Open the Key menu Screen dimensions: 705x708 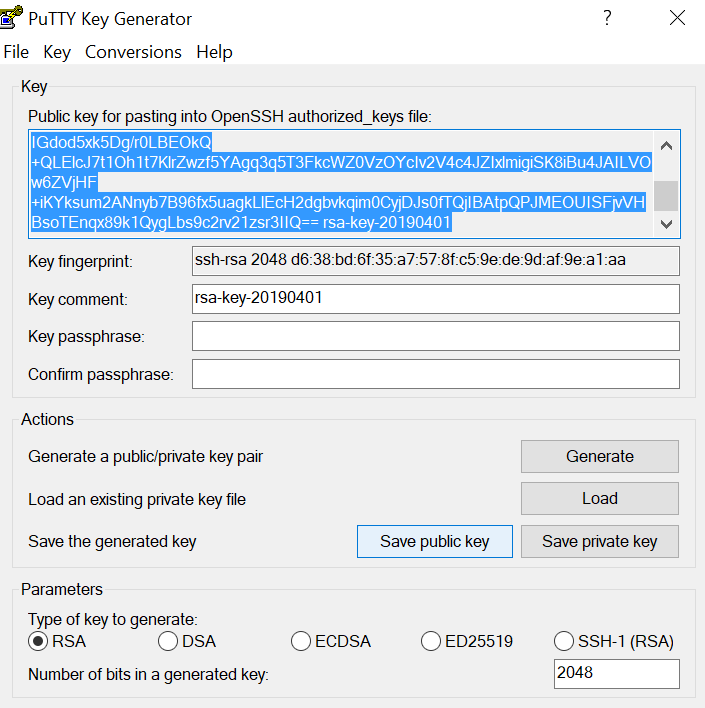pos(57,52)
